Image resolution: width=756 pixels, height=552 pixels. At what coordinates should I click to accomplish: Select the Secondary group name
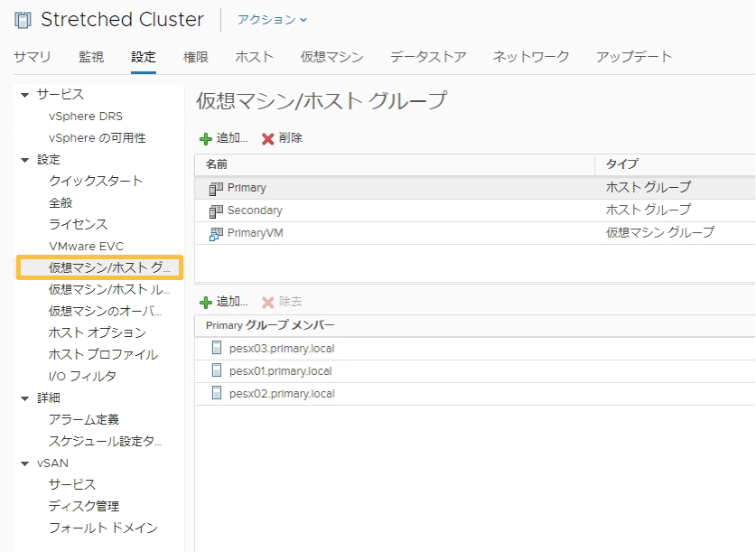(255, 211)
